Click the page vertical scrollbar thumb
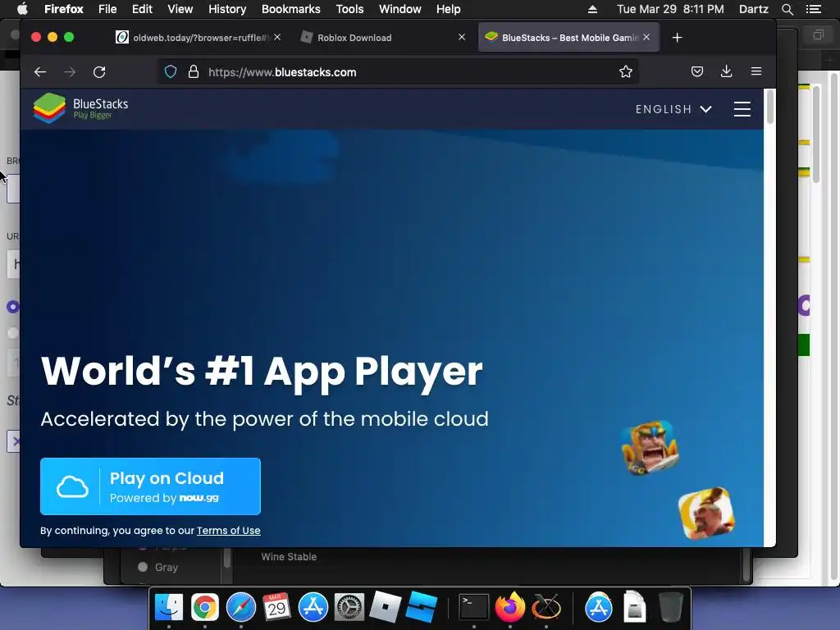Viewport: 840px width, 630px height. tap(769, 107)
